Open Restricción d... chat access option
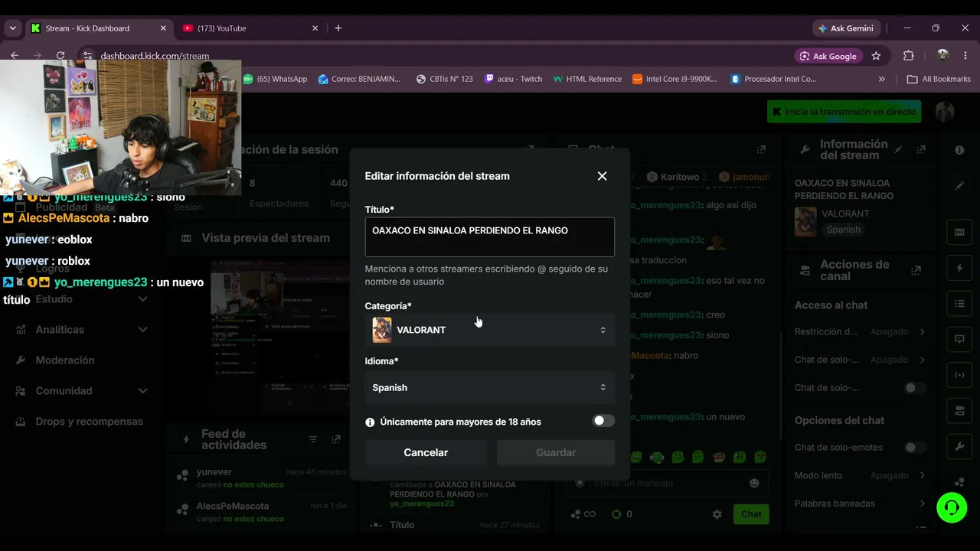 (861, 331)
